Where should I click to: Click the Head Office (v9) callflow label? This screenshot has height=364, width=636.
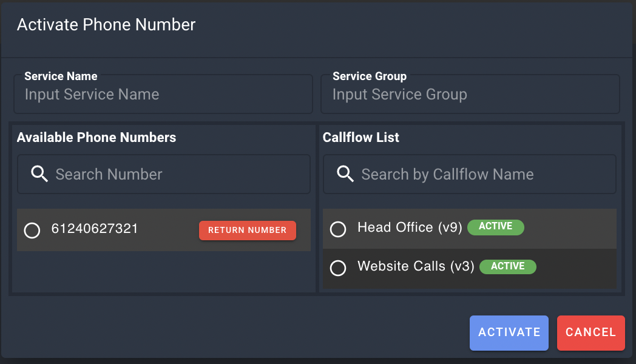pos(410,227)
